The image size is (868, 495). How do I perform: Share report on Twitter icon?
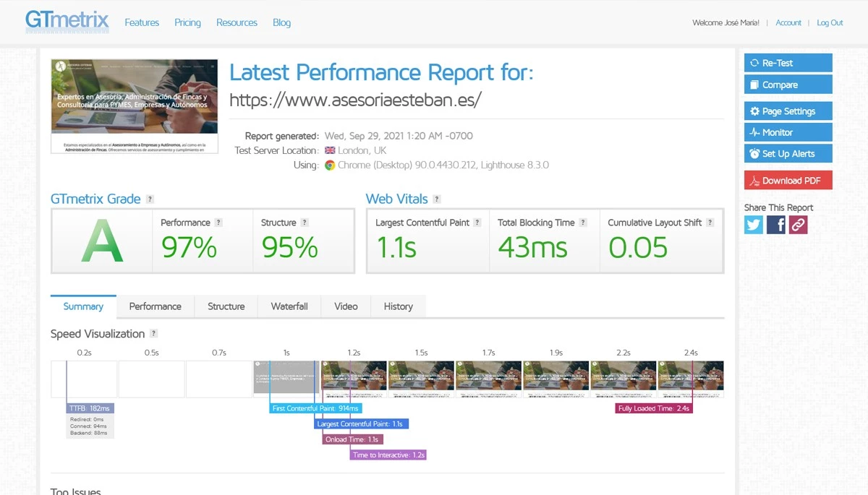click(x=754, y=225)
